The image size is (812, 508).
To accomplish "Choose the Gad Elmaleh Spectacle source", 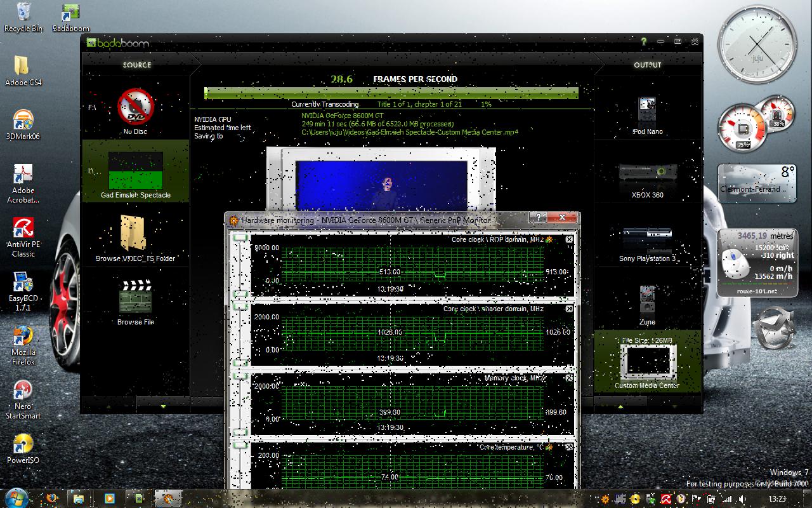I will point(136,171).
